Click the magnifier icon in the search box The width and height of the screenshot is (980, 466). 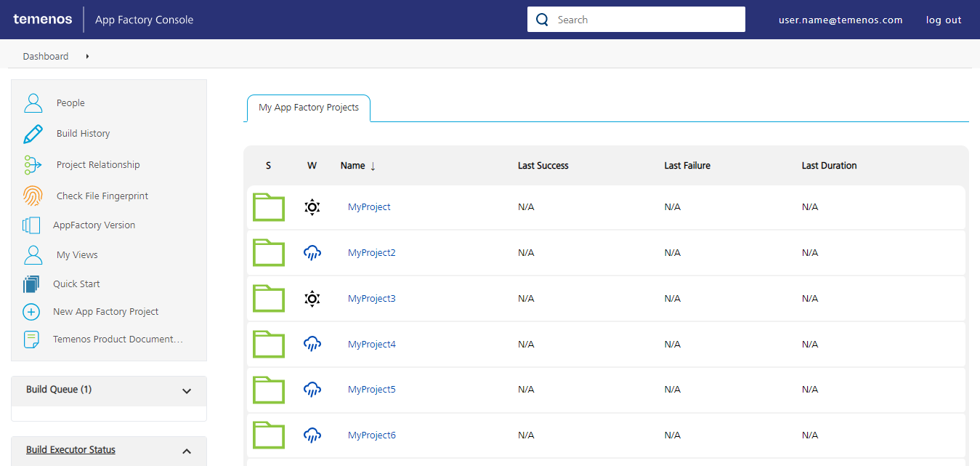542,20
